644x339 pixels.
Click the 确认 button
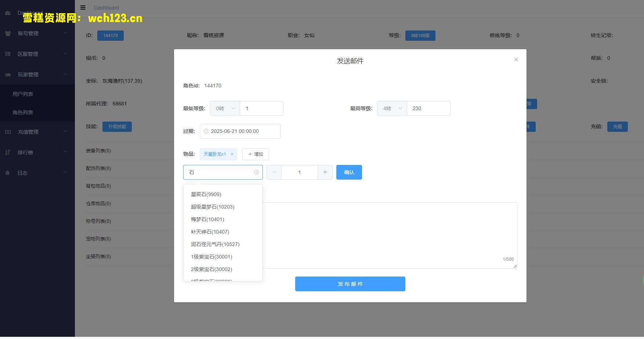(349, 172)
